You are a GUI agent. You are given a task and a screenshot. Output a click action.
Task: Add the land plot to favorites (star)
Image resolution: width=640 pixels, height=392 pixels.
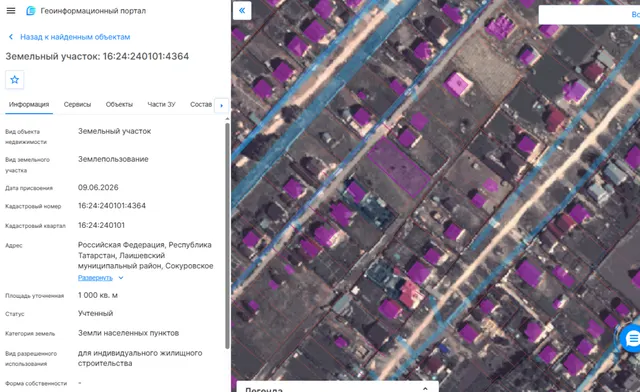(x=15, y=80)
